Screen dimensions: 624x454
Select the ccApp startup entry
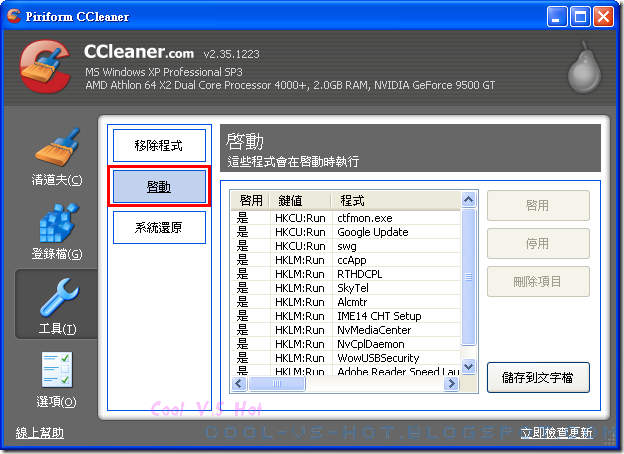(x=345, y=260)
